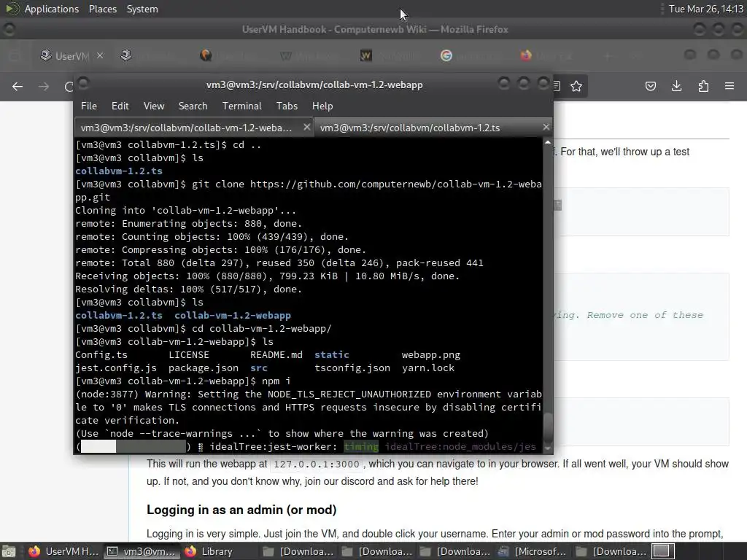Open terminal View menu
This screenshot has height=560, width=747.
tap(154, 106)
